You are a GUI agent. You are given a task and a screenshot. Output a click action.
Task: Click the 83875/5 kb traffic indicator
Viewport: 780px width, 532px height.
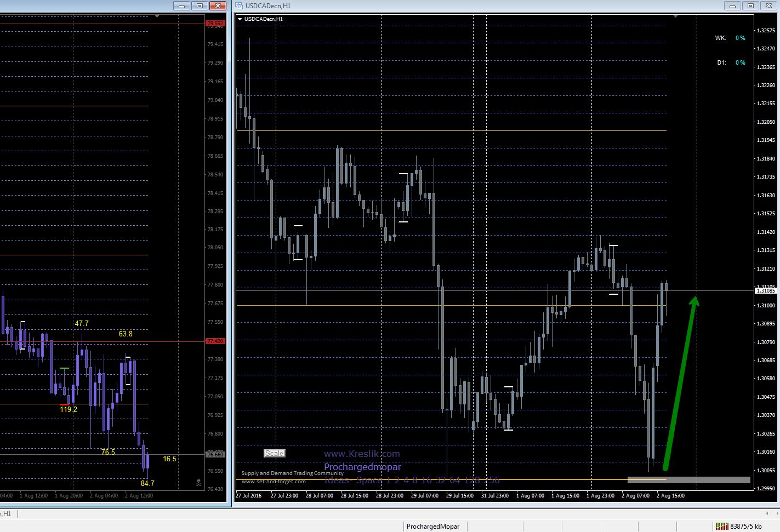pyautogui.click(x=745, y=527)
